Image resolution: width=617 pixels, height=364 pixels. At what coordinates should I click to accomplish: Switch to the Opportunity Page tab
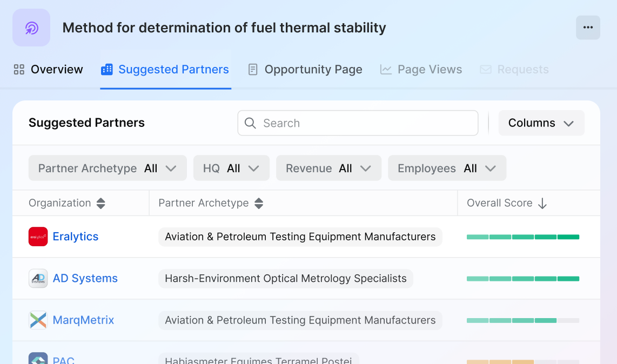coord(305,69)
